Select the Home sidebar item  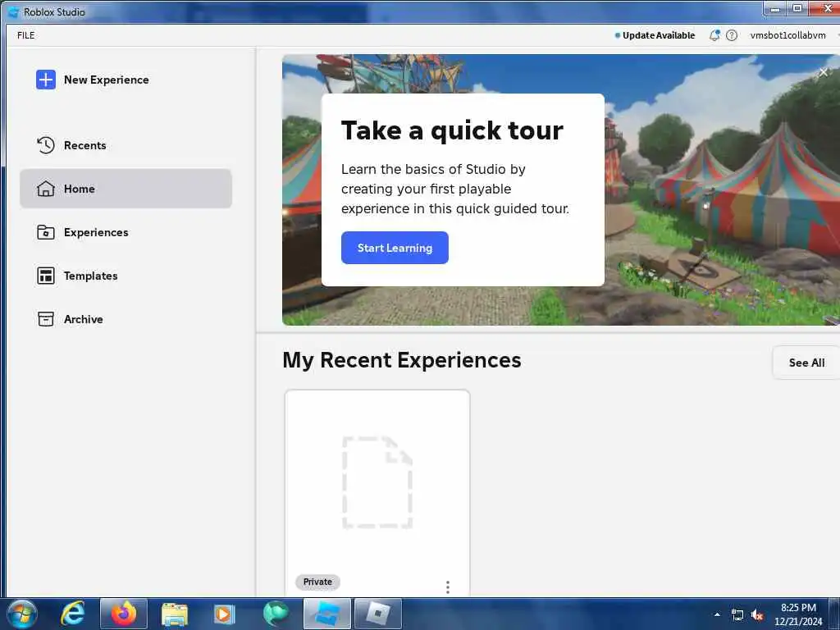pyautogui.click(x=126, y=189)
